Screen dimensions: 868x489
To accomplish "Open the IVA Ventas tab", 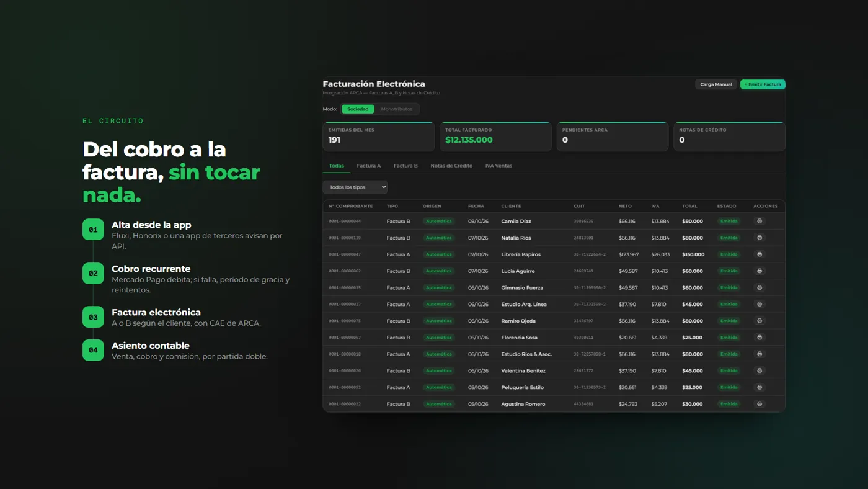I will [x=498, y=166].
